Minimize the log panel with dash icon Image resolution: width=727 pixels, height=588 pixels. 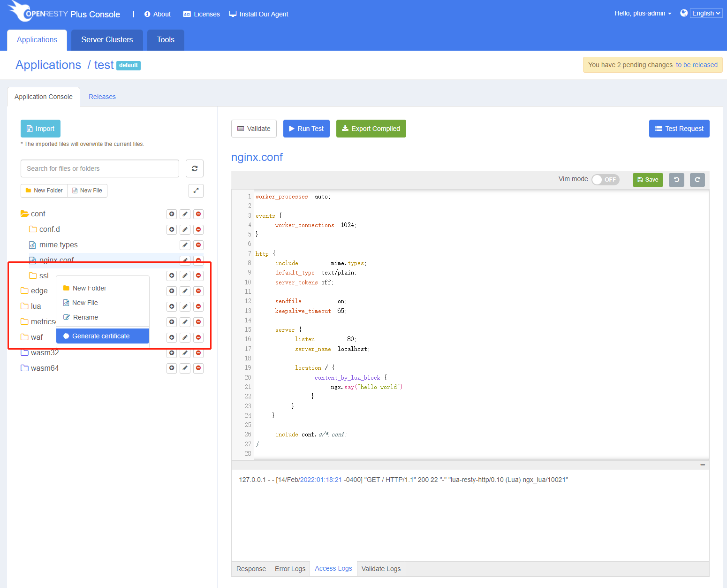pos(703,465)
